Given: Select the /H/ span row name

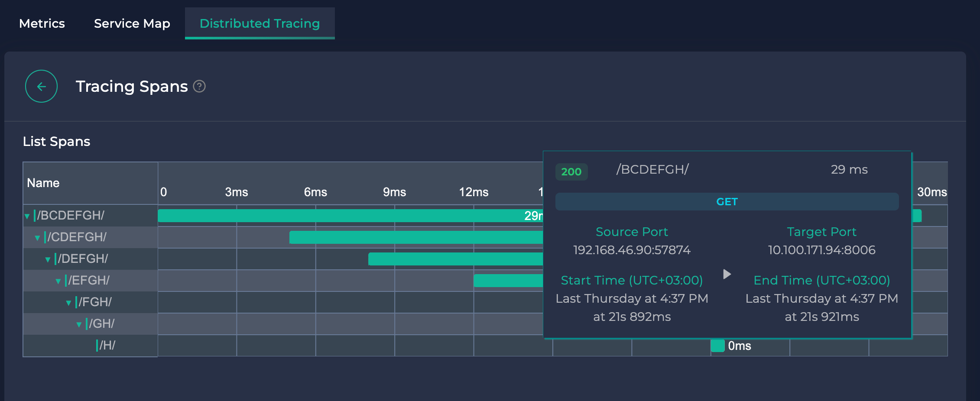Looking at the screenshot, I should click(x=107, y=346).
